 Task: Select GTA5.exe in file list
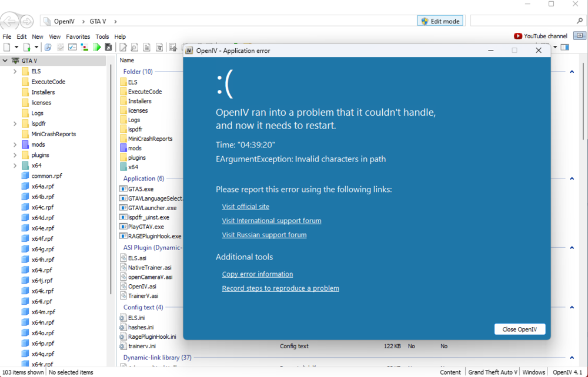click(x=141, y=189)
